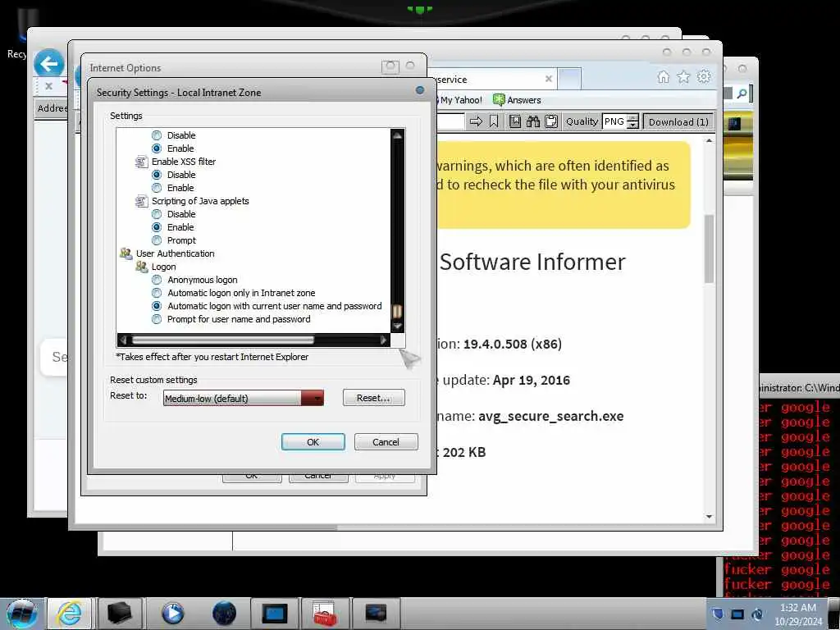Click Cancel in Security Settings dialog

(386, 442)
